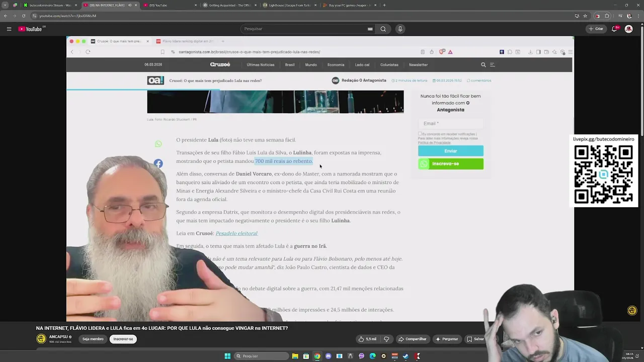The width and height of the screenshot is (644, 362).
Task: Share the article on Facebook icon
Action: coord(158,163)
